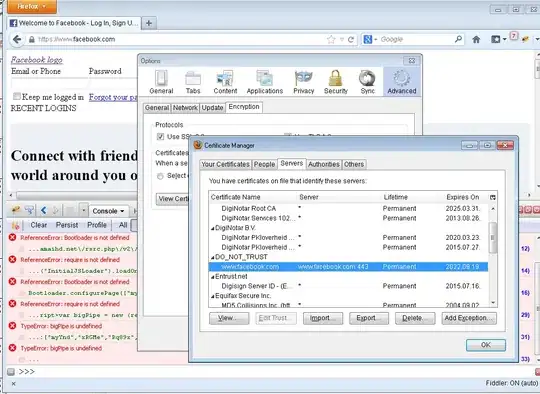540x394 pixels.
Task: Open the Console dropdown in Firebug
Action: tap(108, 211)
